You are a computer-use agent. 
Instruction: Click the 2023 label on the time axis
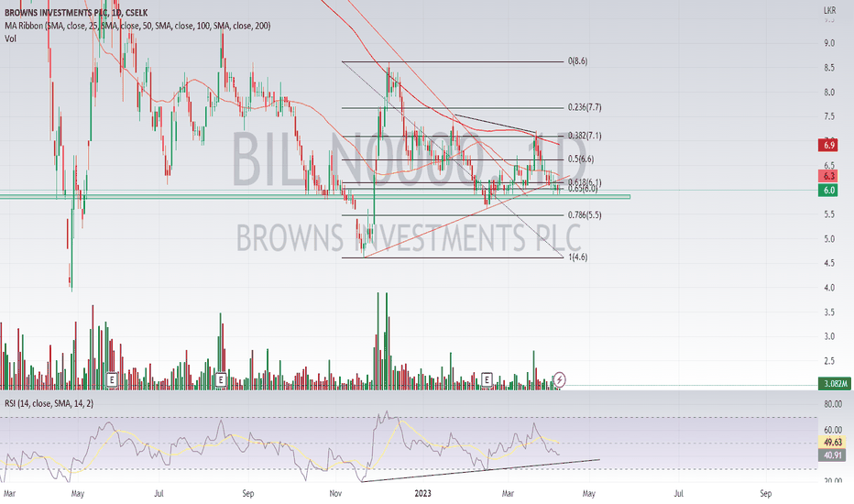[422, 494]
